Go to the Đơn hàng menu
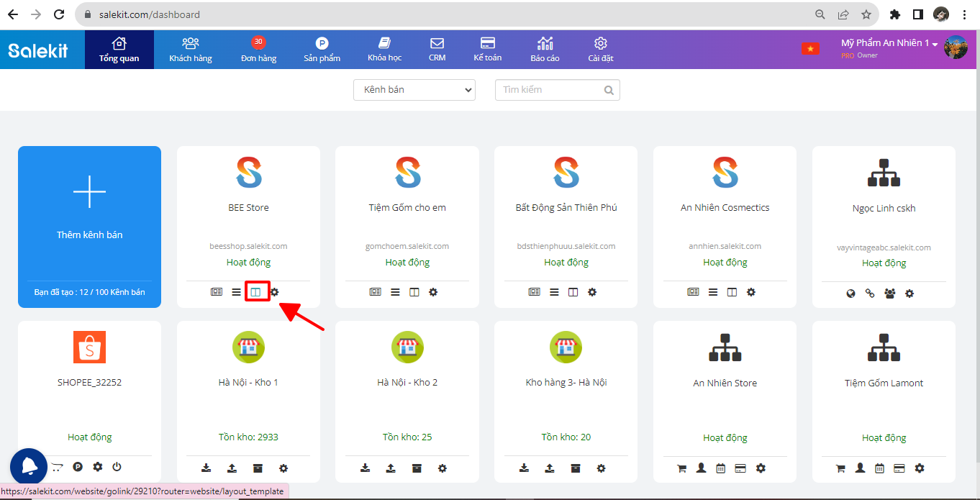 258,49
